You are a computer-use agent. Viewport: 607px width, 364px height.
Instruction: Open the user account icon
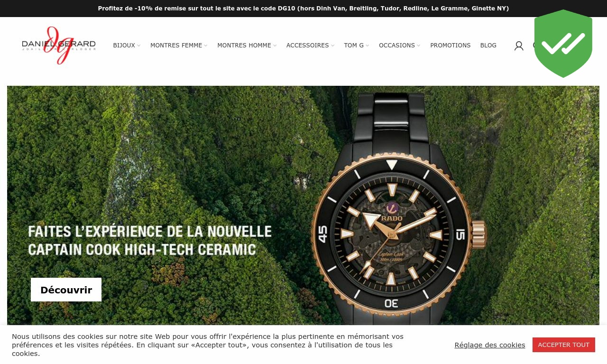(519, 45)
